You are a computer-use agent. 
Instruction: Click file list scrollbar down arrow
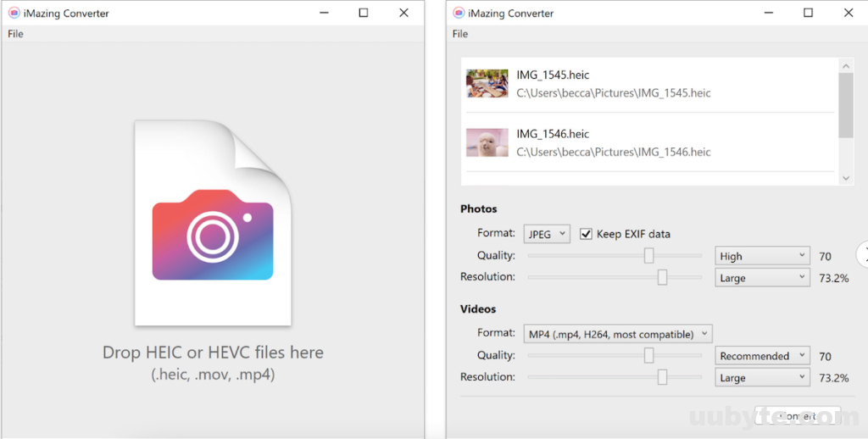pyautogui.click(x=846, y=178)
